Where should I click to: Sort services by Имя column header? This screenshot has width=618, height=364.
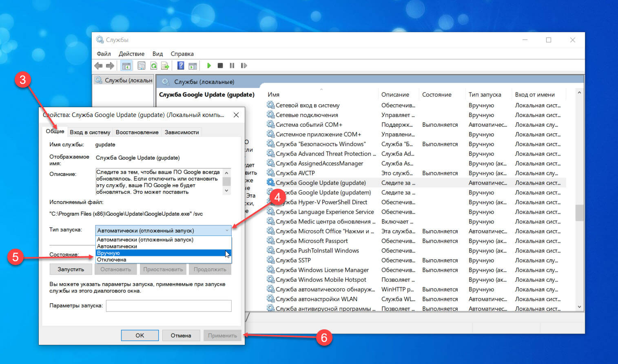[x=321, y=95]
